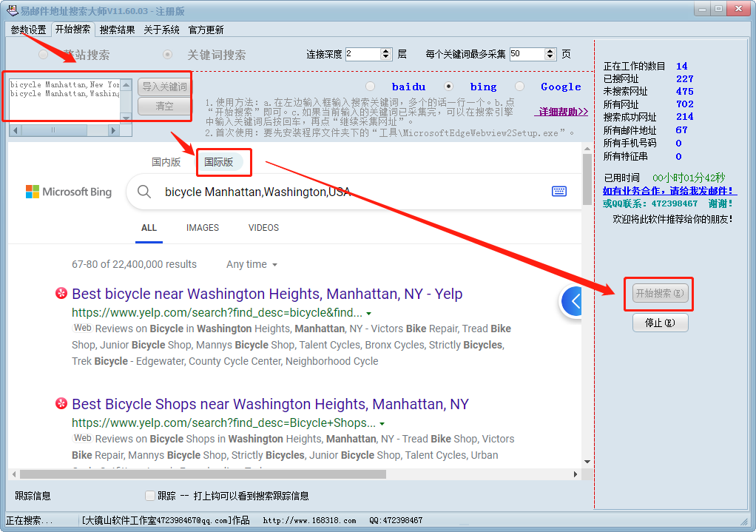Click the keyword box scroll-down arrow
This screenshot has height=532, width=756.
coord(126,118)
